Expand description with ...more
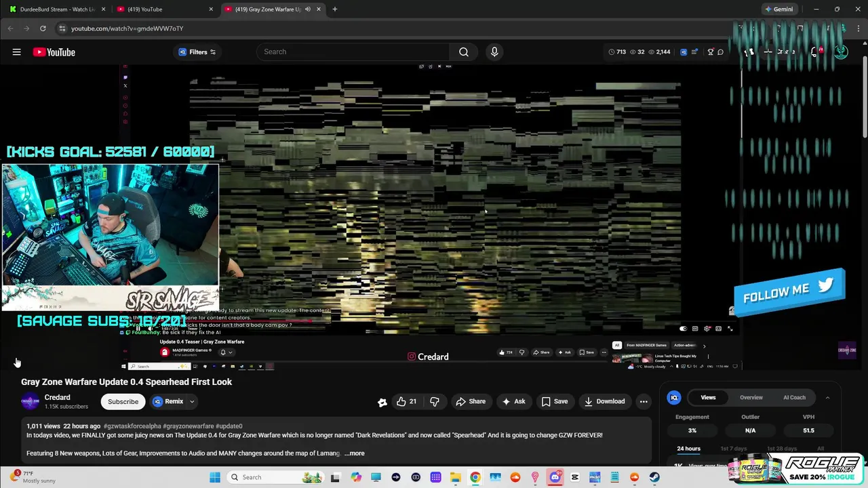 point(355,453)
